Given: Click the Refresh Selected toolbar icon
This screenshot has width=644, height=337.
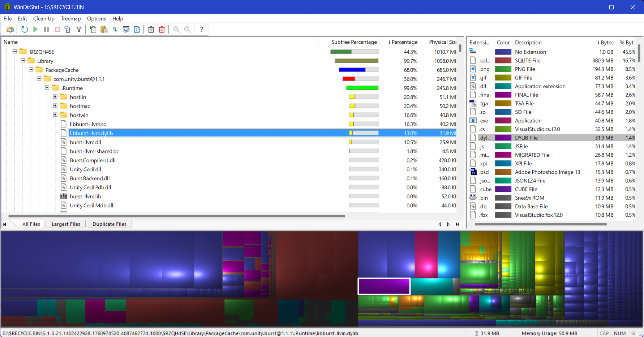Looking at the screenshot, I should [68, 30].
